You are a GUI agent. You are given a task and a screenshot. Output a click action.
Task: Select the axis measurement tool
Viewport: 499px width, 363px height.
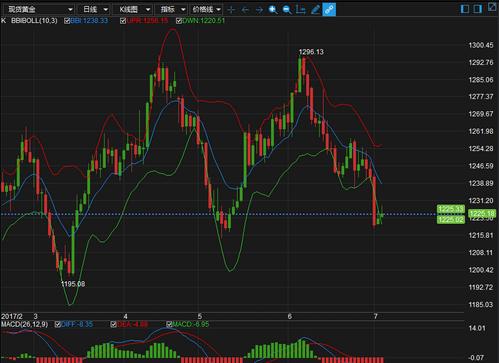pos(301,10)
